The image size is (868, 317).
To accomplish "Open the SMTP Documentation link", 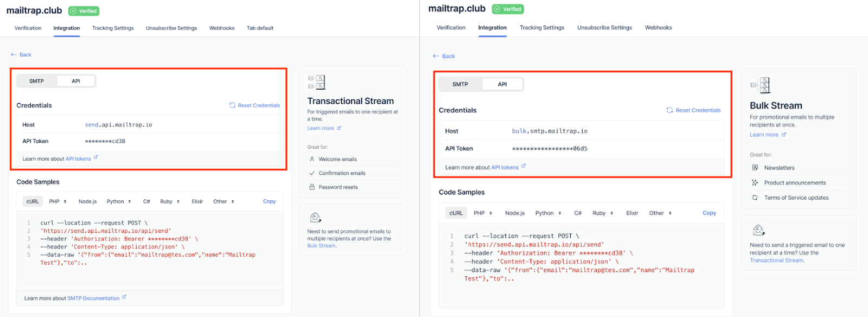I will 93,299.
